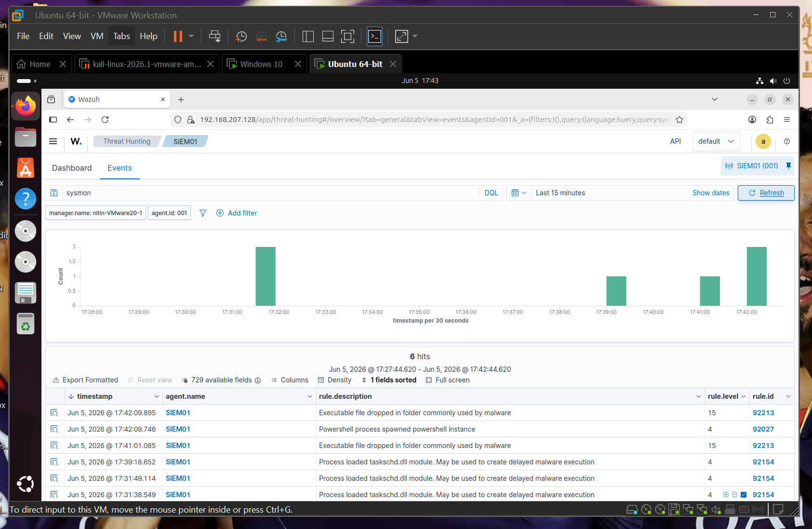The height and width of the screenshot is (529, 812).
Task: Open the snapshot manager icon
Action: point(281,37)
